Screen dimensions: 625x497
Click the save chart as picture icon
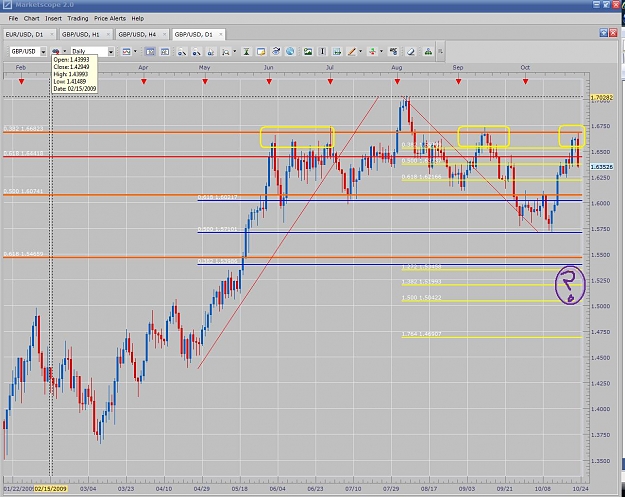[x=308, y=51]
